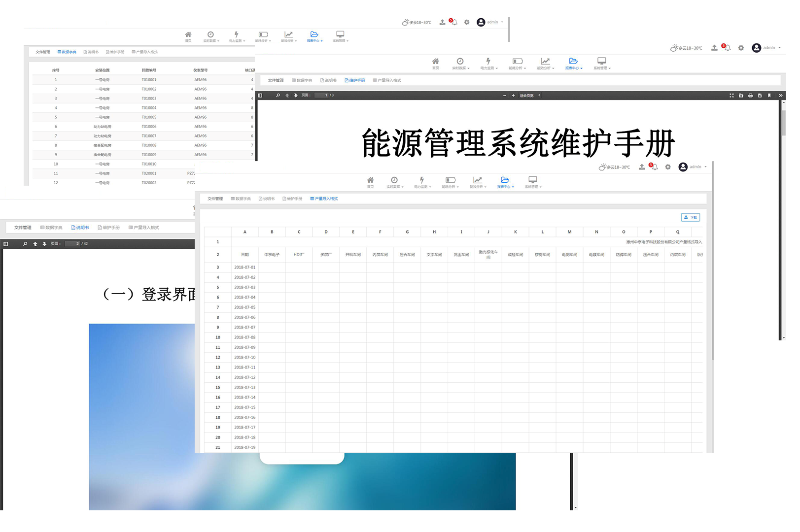Toggle the bookmark in the PDF toolbar

[x=770, y=96]
